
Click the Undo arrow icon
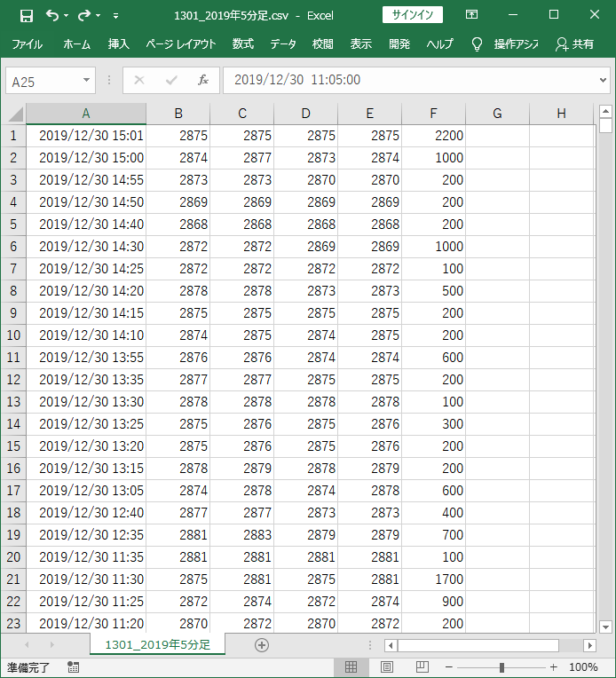[x=52, y=16]
